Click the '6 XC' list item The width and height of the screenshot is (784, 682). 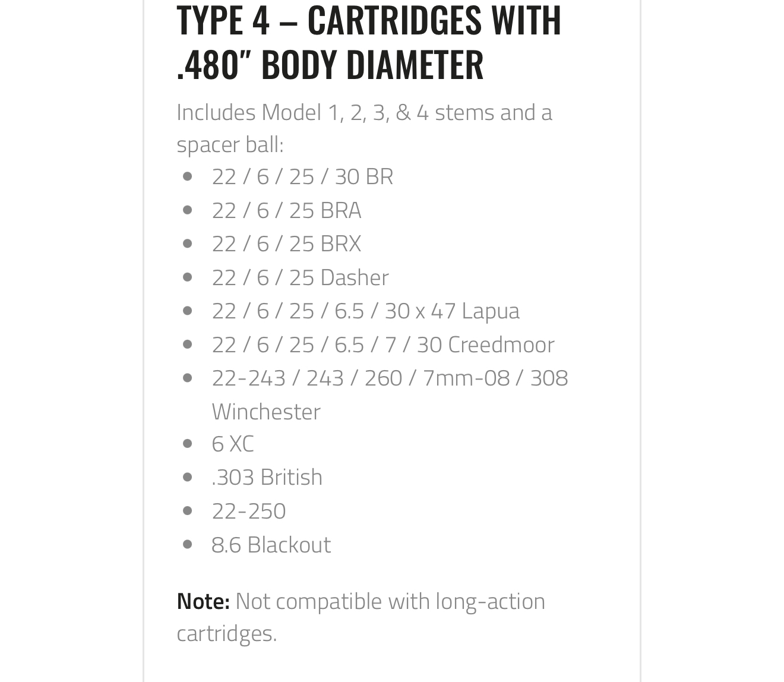pyautogui.click(x=232, y=444)
